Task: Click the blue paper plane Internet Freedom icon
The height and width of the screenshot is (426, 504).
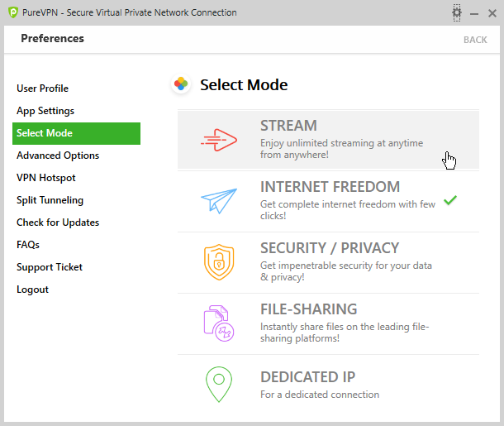Action: pos(219,201)
